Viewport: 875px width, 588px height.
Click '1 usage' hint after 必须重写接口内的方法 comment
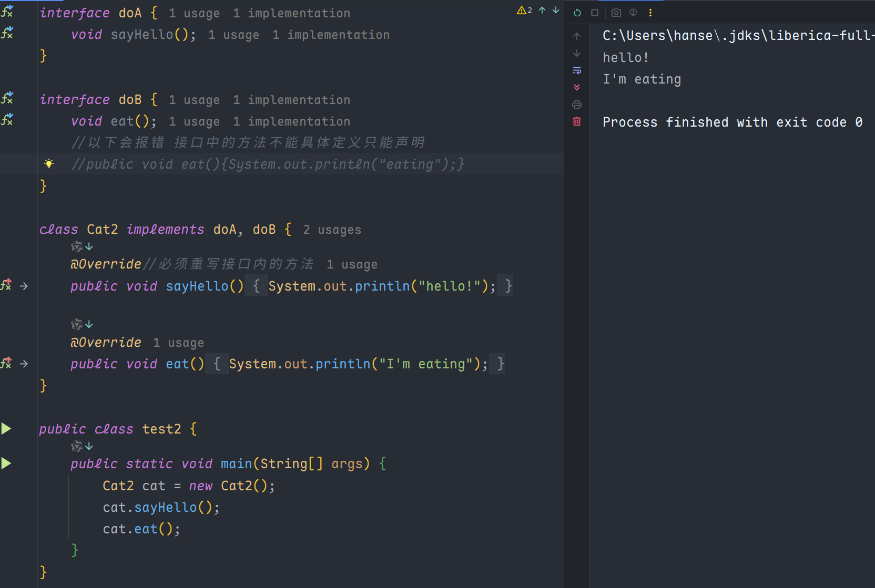(x=352, y=265)
